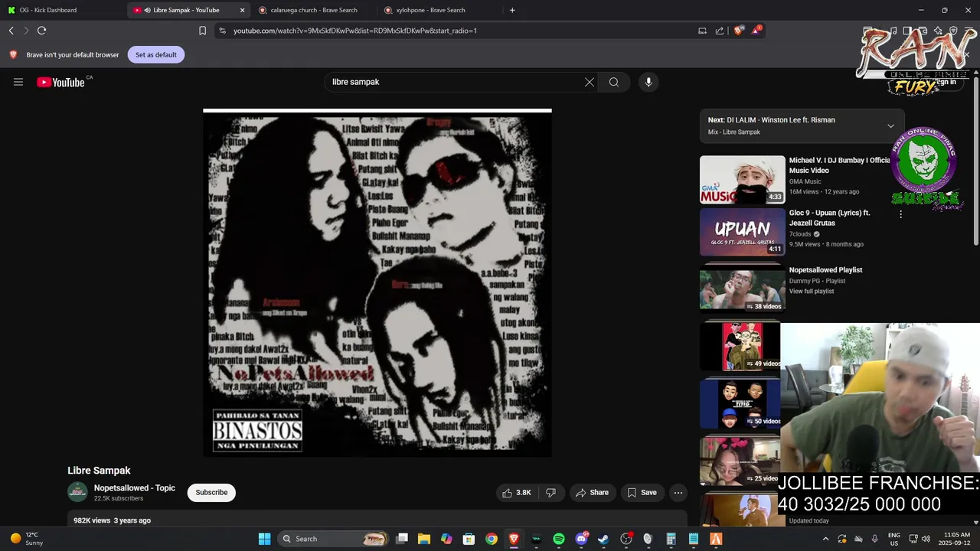This screenshot has width=980, height=551.
Task: Bookmark this page in Brave
Action: 202,31
